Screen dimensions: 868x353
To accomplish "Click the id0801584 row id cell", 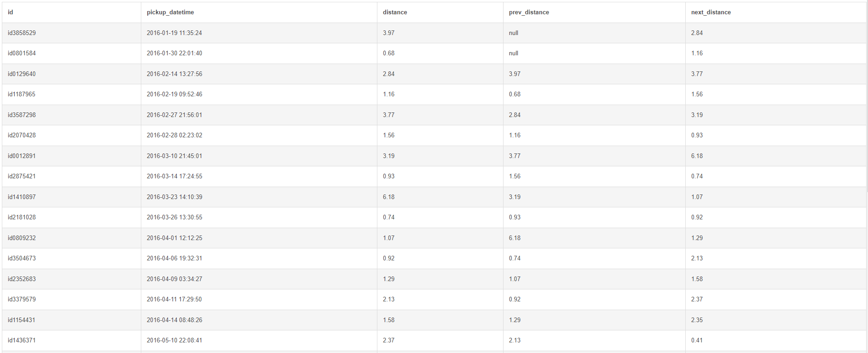I will pyautogui.click(x=22, y=53).
